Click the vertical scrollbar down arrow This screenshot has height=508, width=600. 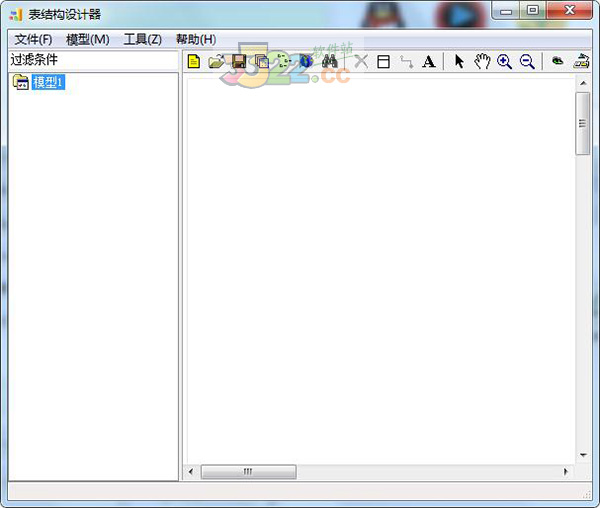point(583,455)
